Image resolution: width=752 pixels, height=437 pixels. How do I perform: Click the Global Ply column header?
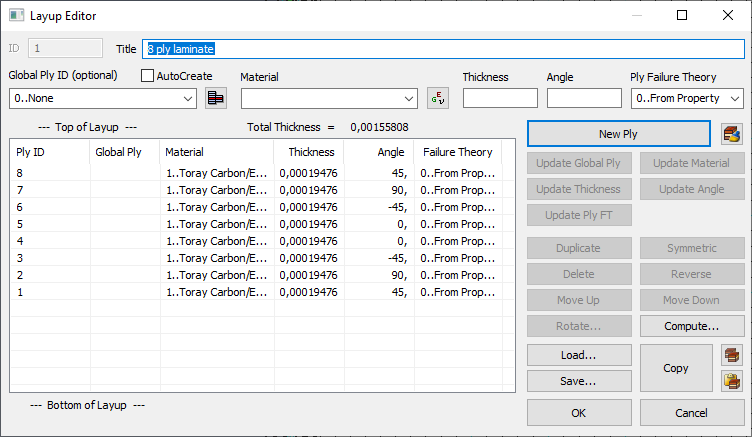coord(125,152)
